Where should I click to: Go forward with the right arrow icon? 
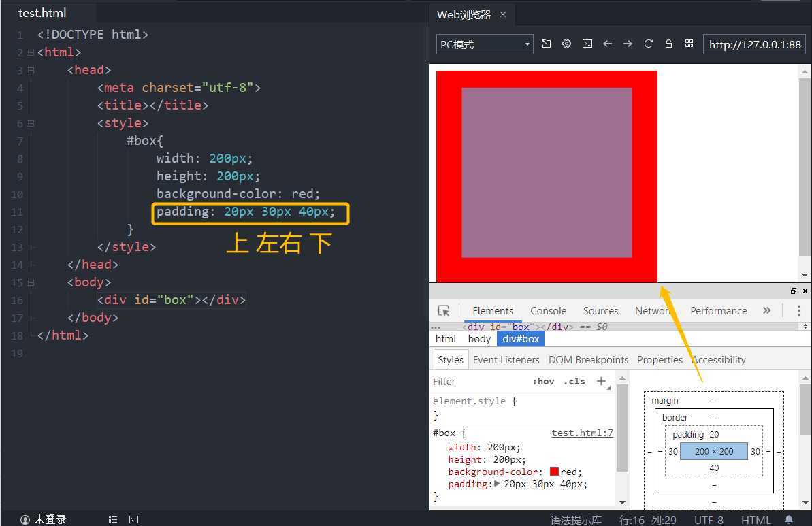[x=628, y=44]
